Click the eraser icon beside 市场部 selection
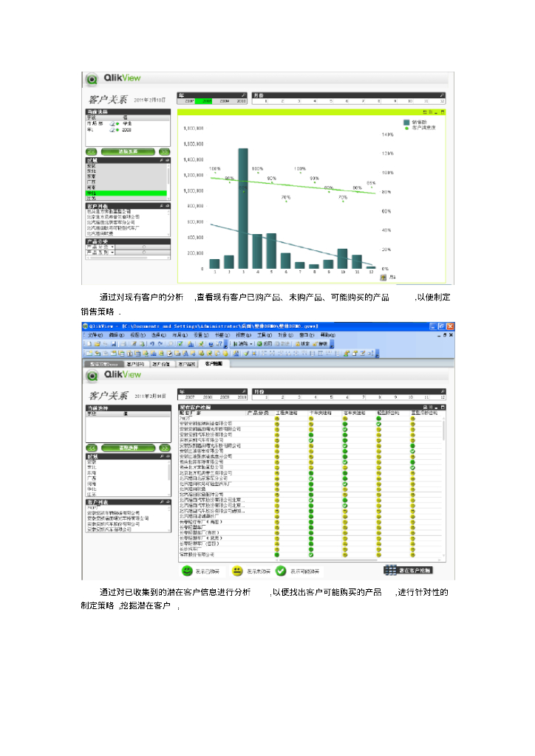This screenshot has height=756, width=535. [x=112, y=124]
